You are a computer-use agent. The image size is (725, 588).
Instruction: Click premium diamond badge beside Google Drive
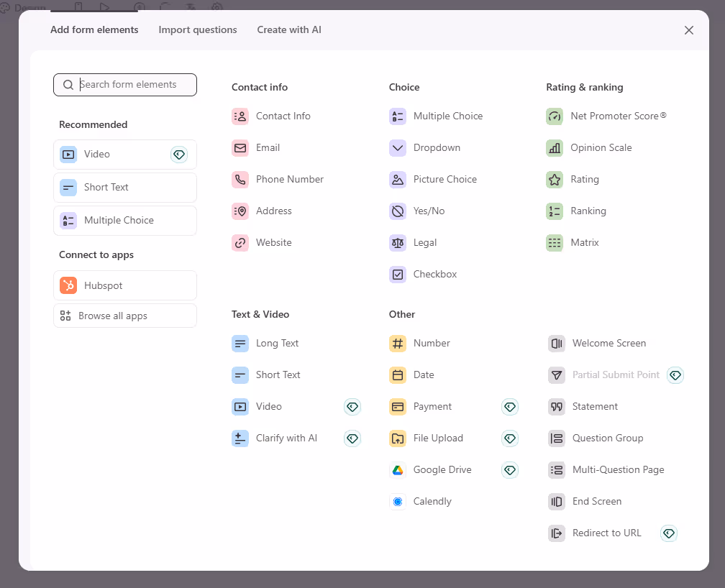click(510, 470)
